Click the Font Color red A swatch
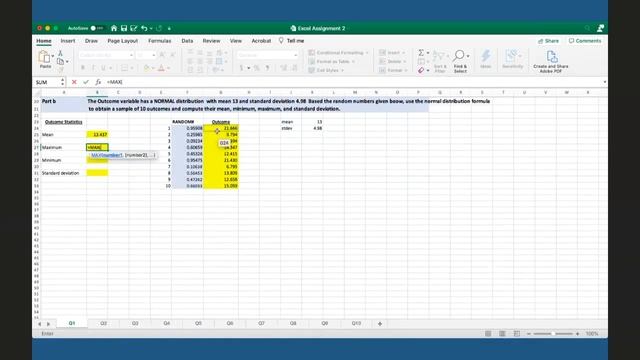Viewport: 640px width, 360px height. coord(161,68)
